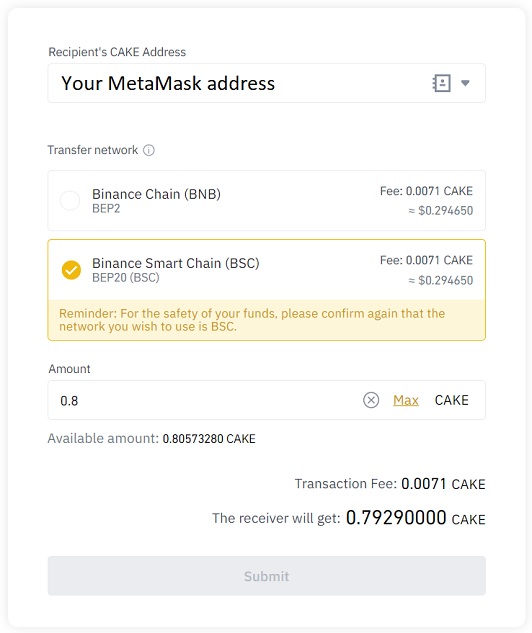Click the Max link
This screenshot has height=633, width=532.
406,400
